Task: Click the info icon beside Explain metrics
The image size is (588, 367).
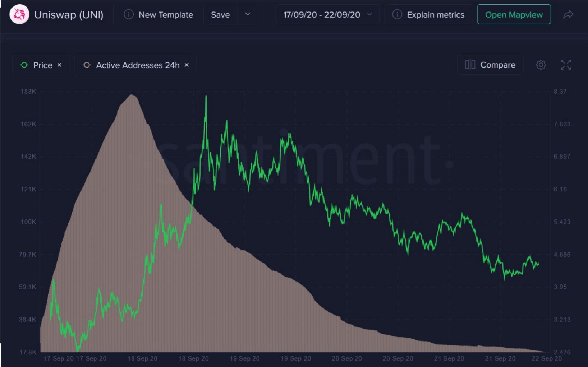Action: [397, 14]
